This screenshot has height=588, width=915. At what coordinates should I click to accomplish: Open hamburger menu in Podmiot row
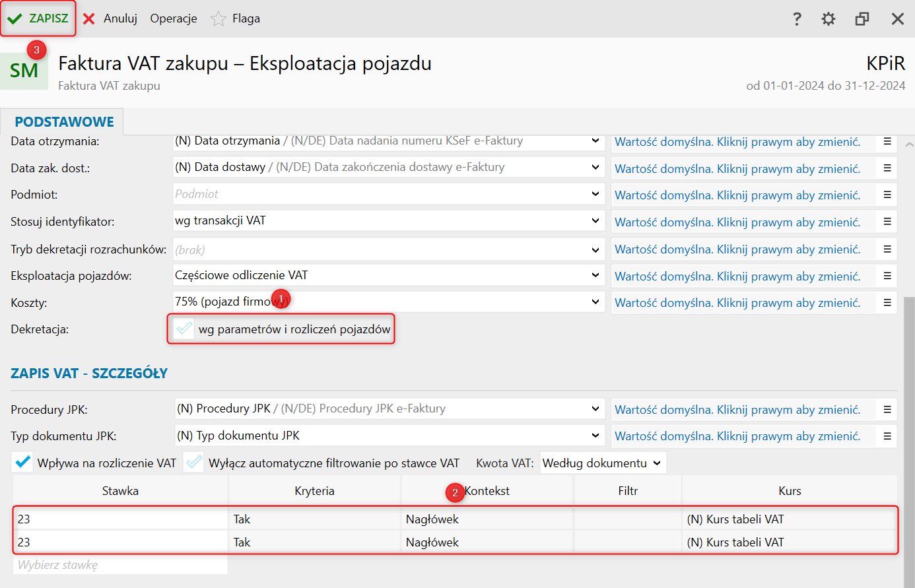click(887, 195)
